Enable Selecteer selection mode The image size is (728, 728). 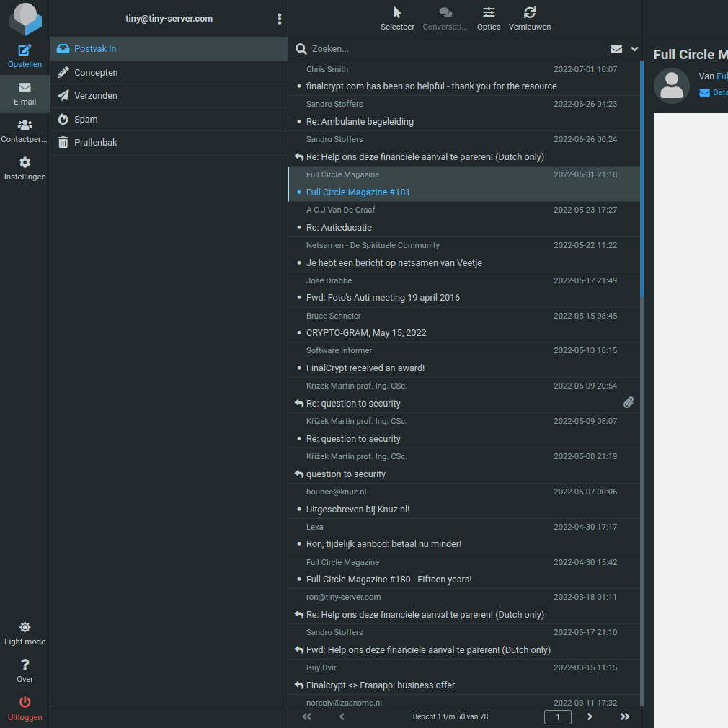397,12
